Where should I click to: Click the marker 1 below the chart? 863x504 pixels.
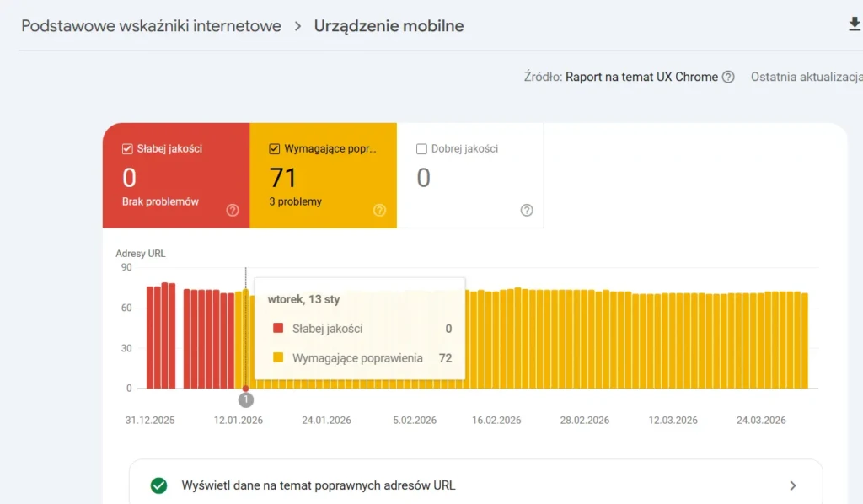coord(246,399)
